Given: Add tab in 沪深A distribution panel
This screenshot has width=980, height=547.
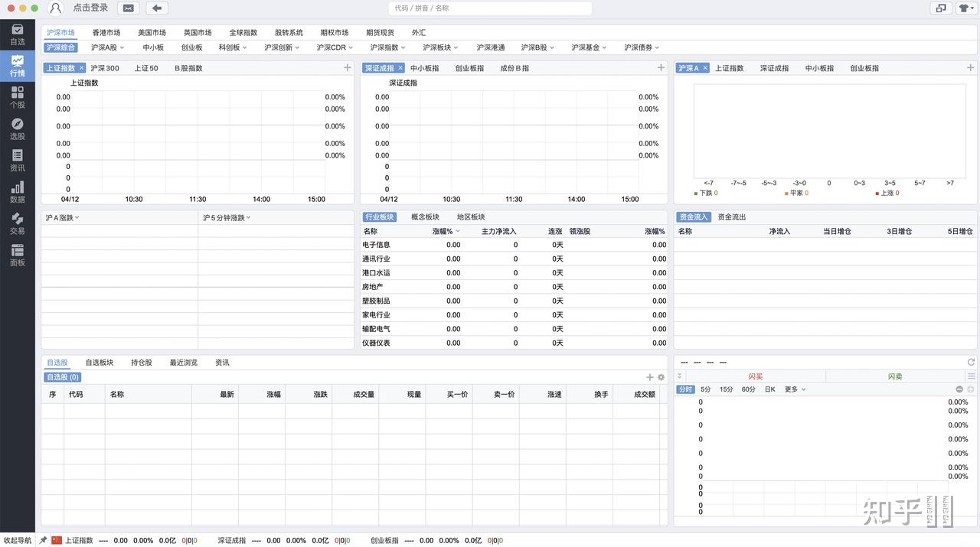Looking at the screenshot, I should [971, 68].
